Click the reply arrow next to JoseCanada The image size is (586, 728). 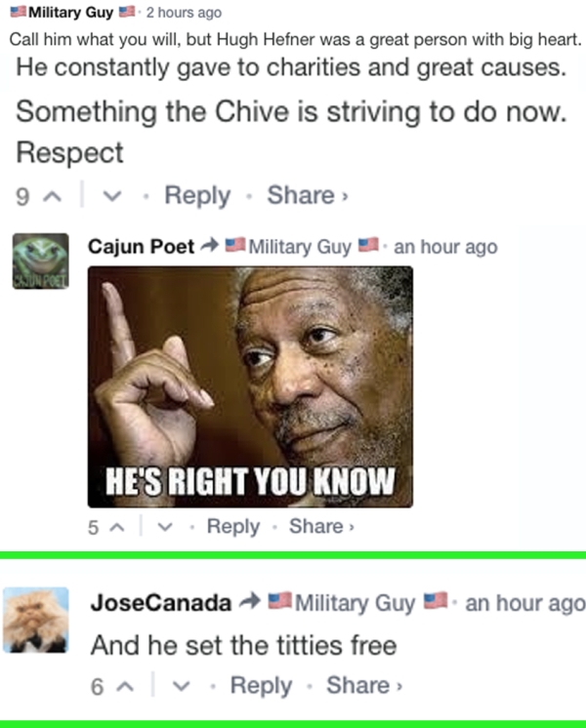click(250, 601)
